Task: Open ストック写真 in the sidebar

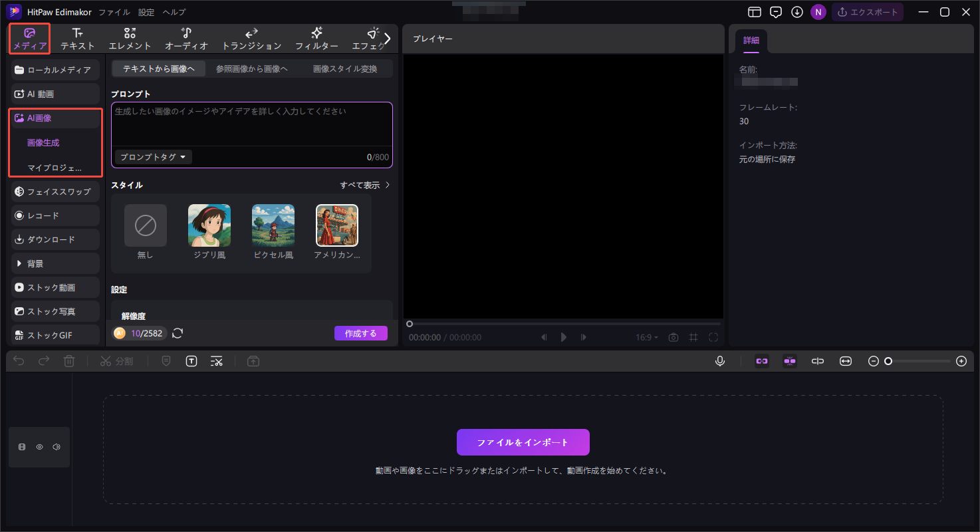Action: [x=56, y=311]
